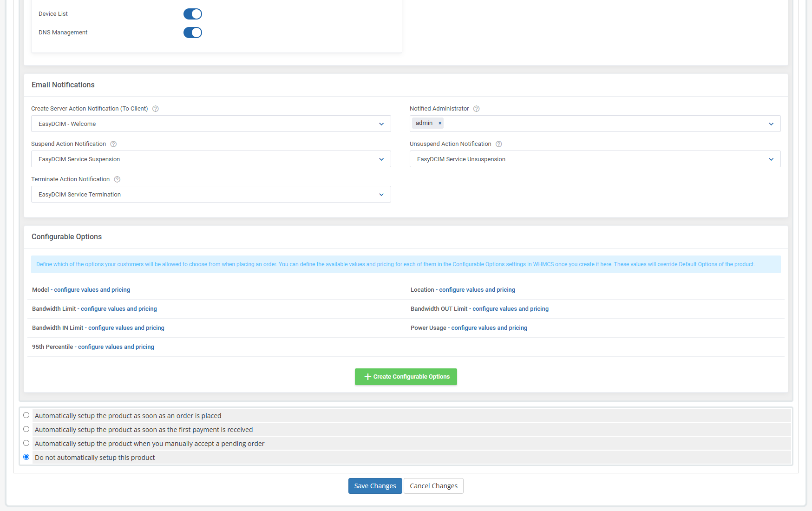Toggle the Device List switch
812x511 pixels.
[x=193, y=14]
